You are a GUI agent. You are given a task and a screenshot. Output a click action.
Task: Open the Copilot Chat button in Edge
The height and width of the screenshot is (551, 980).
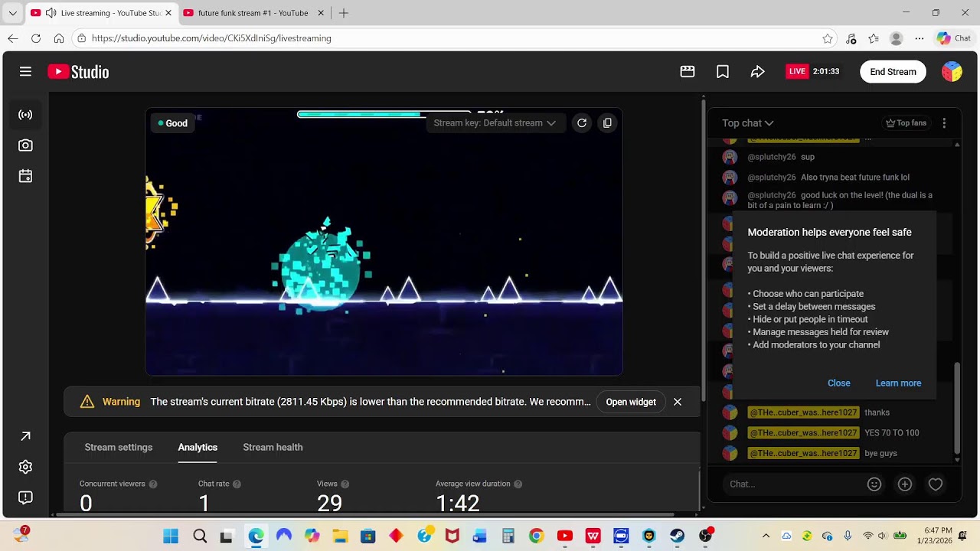953,38
